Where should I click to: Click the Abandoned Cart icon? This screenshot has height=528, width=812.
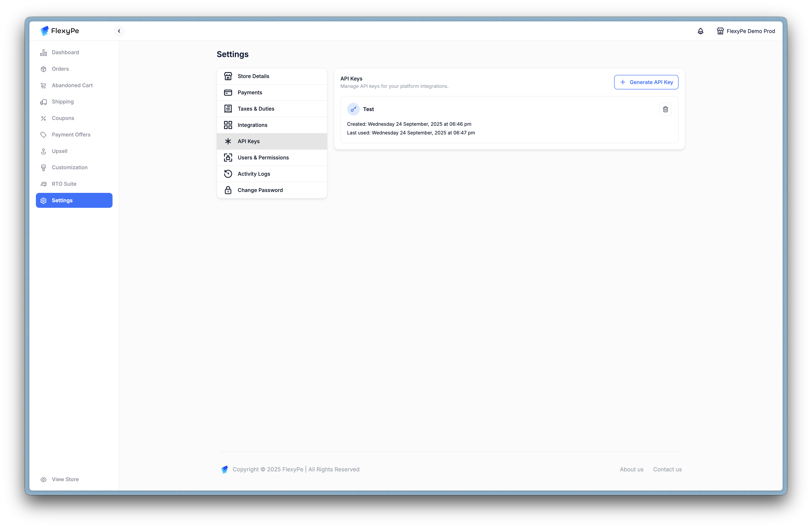pos(43,86)
